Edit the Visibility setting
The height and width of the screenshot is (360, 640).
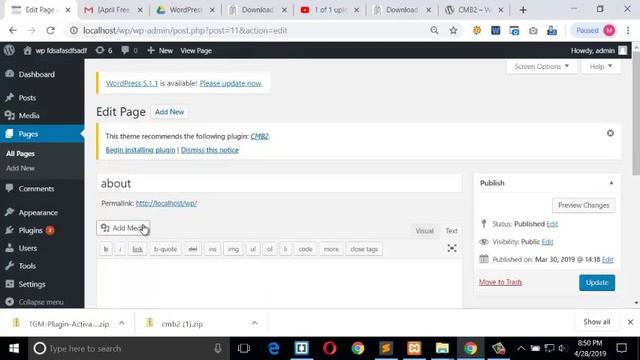click(x=547, y=242)
